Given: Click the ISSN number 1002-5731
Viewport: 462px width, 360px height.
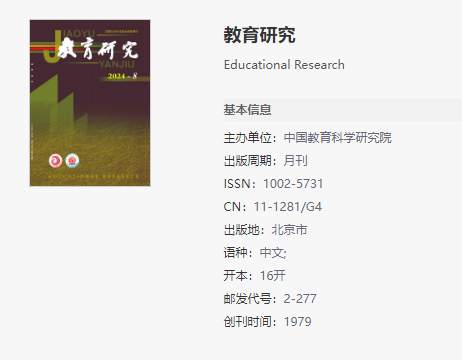Looking at the screenshot, I should pyautogui.click(x=293, y=184).
